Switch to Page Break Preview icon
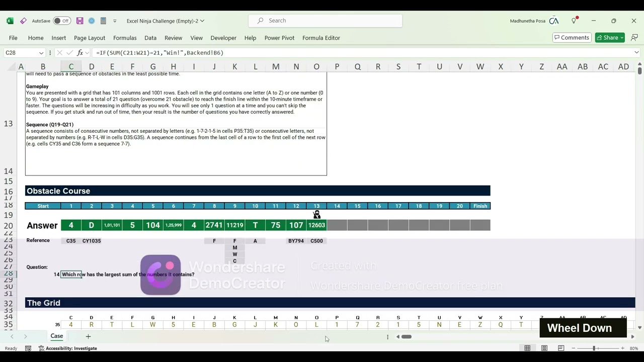 560,348
